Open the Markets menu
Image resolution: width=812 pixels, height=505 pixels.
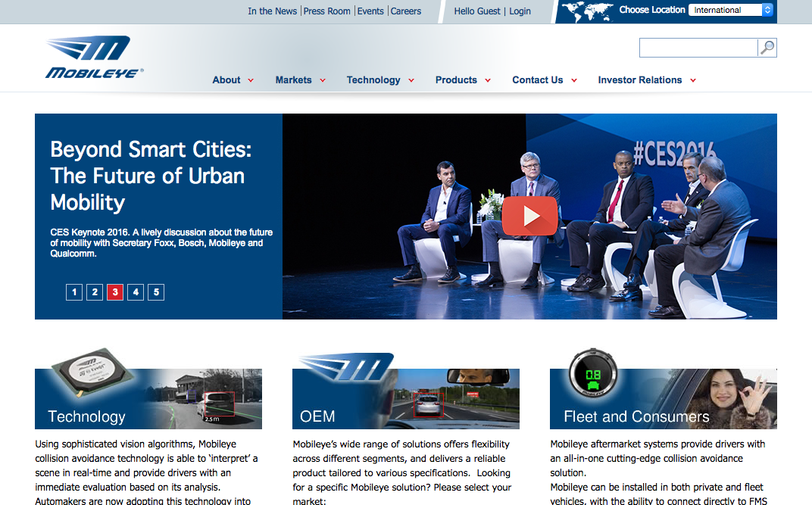tap(294, 80)
